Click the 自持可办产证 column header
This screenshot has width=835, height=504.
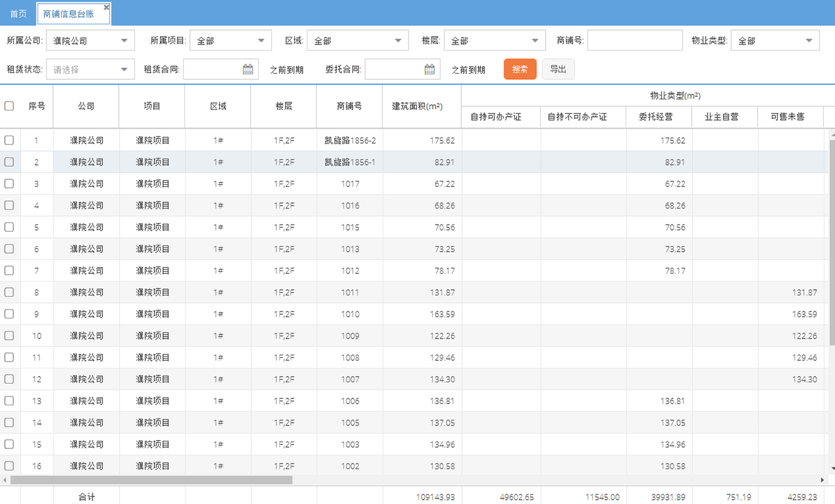pyautogui.click(x=501, y=117)
